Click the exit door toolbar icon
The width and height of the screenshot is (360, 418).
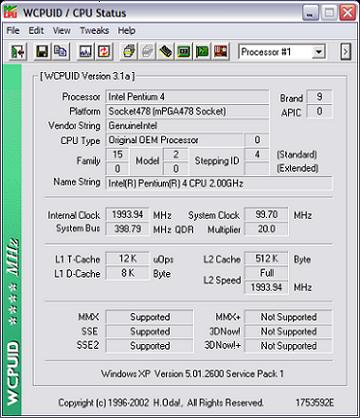[18, 52]
